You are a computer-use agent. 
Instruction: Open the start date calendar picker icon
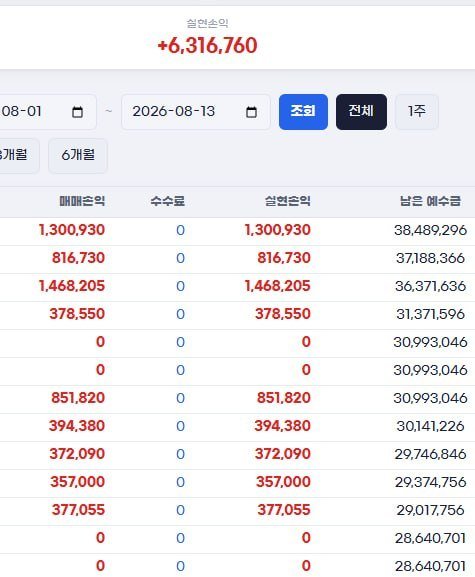tap(77, 112)
